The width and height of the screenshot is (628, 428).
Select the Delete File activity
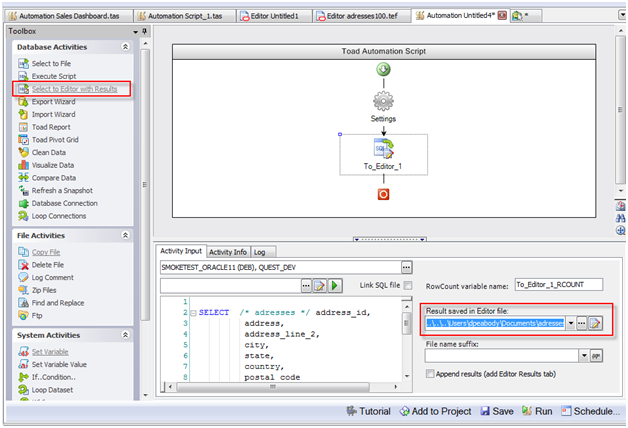41,265
